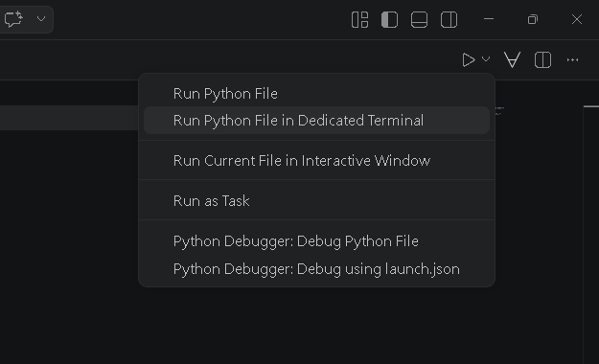Click the editor minimap preview
The image size is (599, 364).
pos(499,111)
